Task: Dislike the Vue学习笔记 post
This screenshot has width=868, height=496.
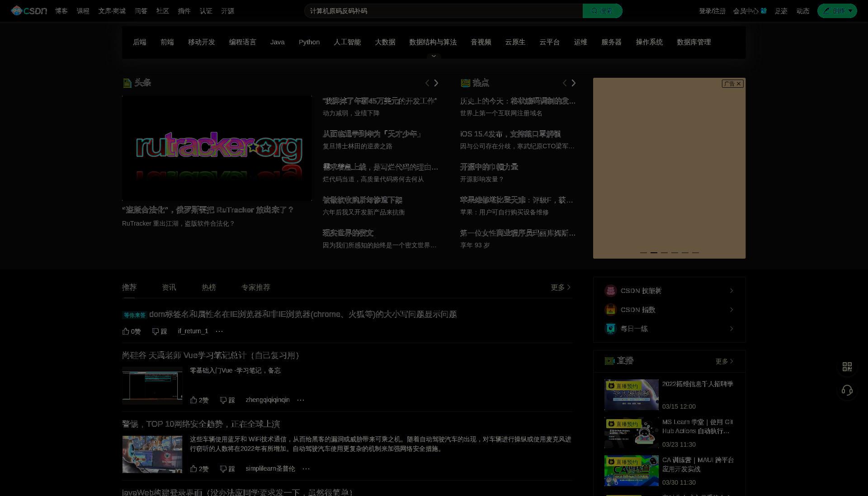Action: [x=227, y=400]
